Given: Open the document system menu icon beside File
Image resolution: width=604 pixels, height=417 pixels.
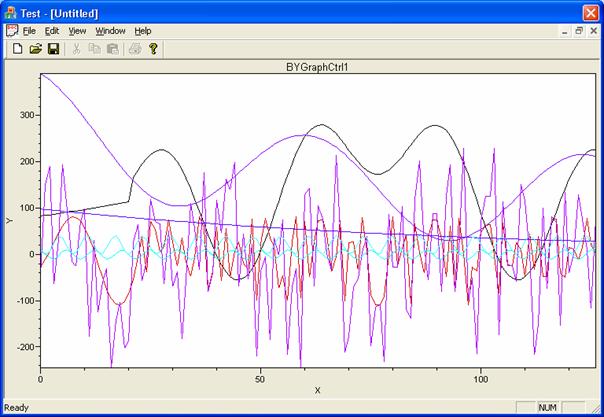Looking at the screenshot, I should [12, 31].
